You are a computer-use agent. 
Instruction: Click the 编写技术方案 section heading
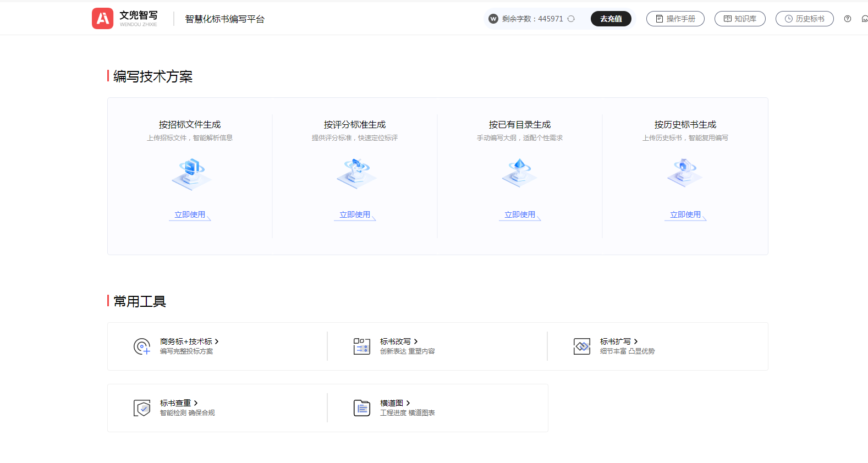pos(153,76)
